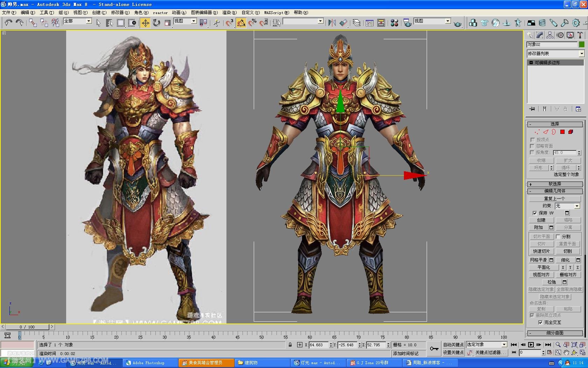Screen dimensions: 588x368
Task: Open the Material Editor spheres icon
Action: coord(394,23)
